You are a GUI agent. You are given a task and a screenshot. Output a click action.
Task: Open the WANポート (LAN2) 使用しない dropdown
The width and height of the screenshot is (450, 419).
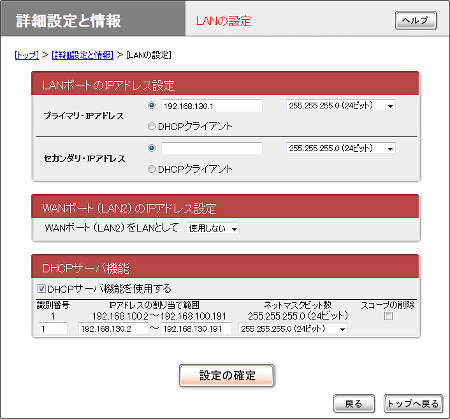(x=213, y=228)
